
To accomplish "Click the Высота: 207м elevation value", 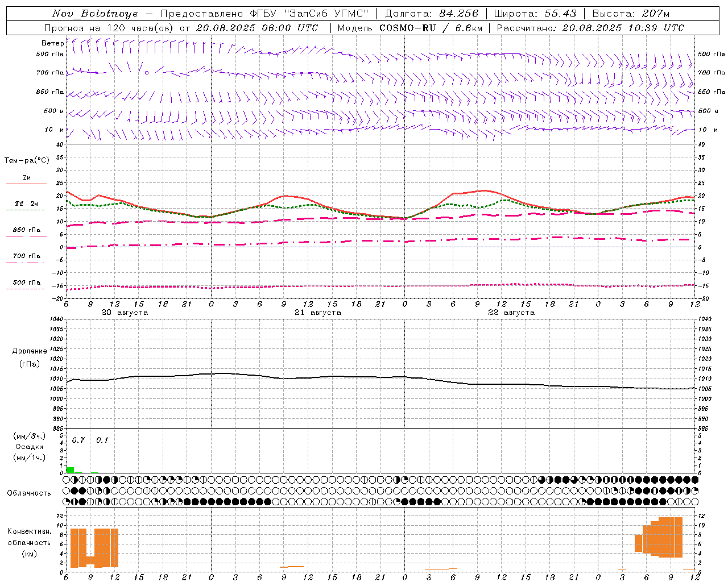I will pos(631,14).
